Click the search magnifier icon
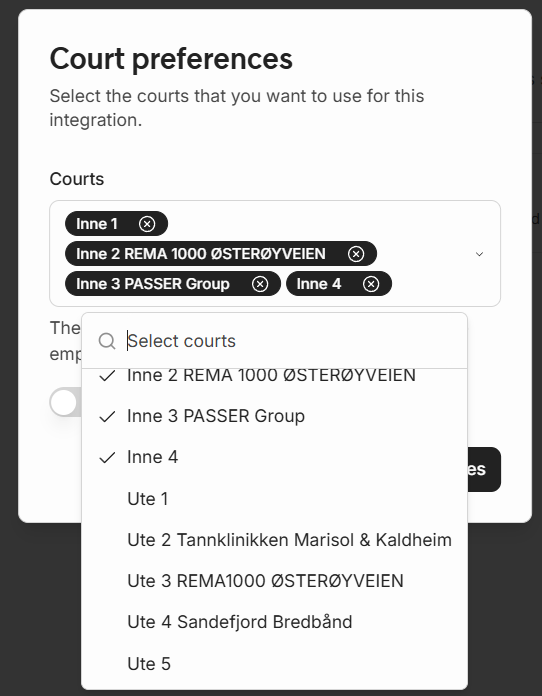 pyautogui.click(x=107, y=341)
